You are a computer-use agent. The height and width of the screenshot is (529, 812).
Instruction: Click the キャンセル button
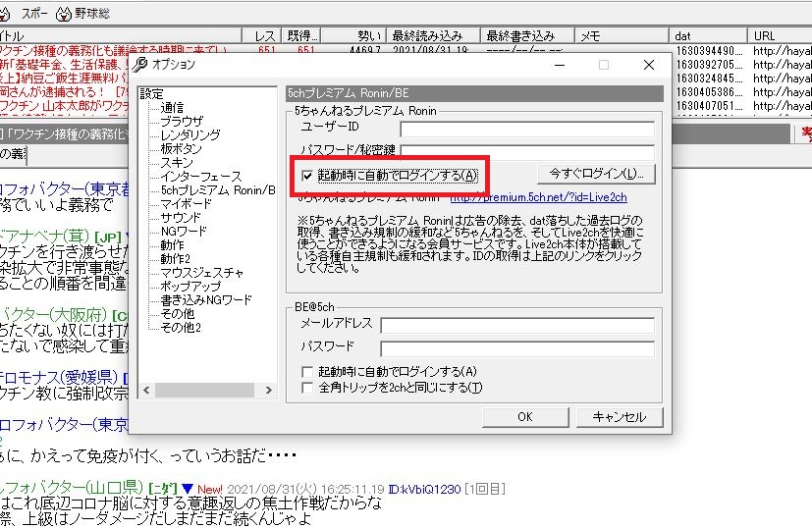[620, 417]
